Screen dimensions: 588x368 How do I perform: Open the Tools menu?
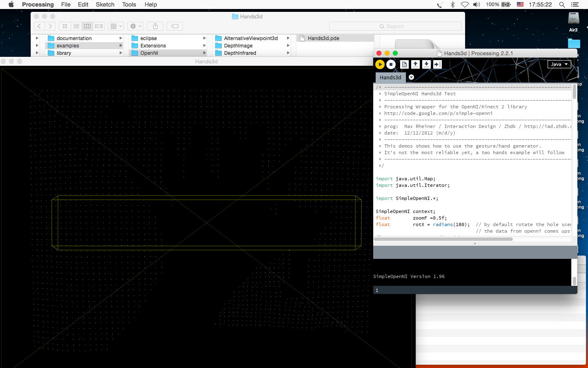tap(129, 4)
